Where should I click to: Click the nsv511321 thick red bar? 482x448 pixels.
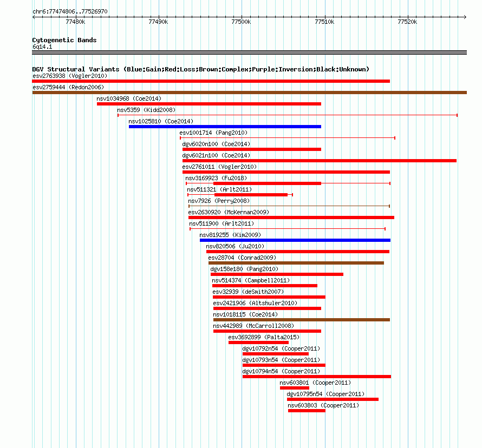(251, 195)
